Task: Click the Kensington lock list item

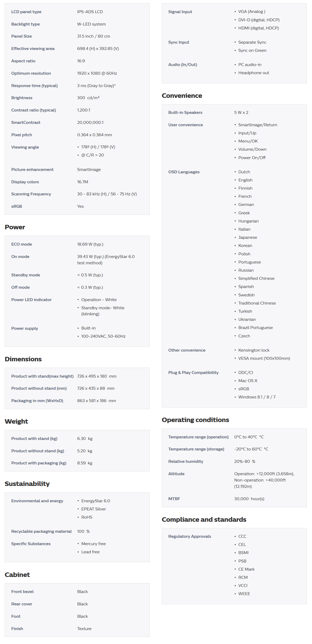Action: click(x=254, y=350)
